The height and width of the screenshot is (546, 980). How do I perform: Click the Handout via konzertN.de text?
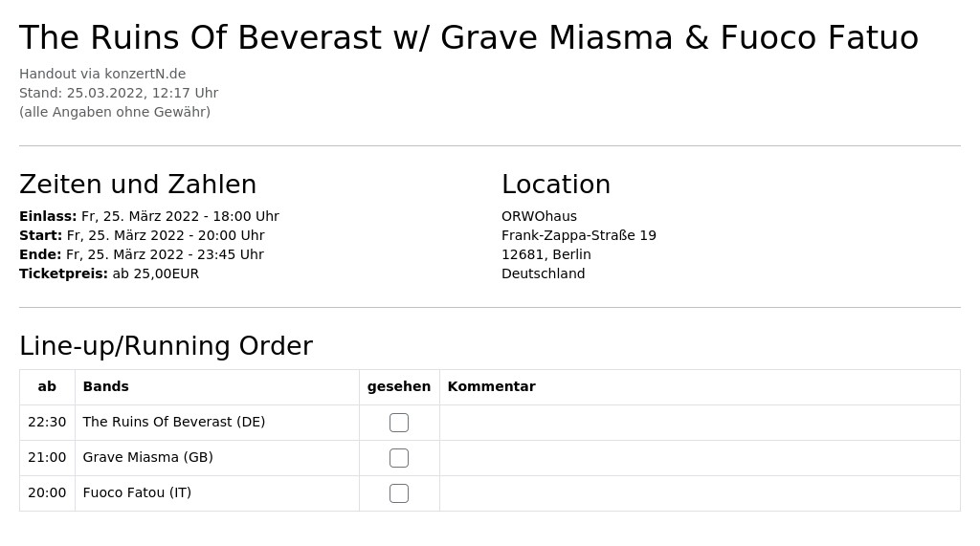click(102, 74)
